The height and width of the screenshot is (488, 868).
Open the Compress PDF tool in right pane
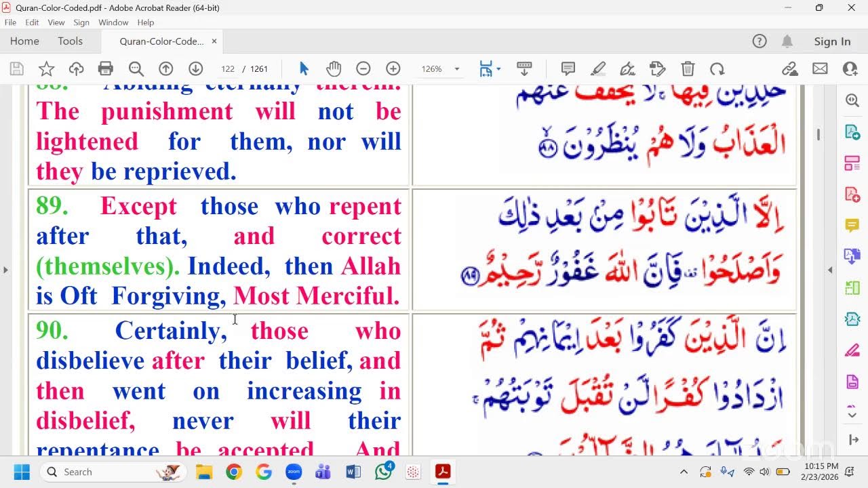click(x=852, y=319)
